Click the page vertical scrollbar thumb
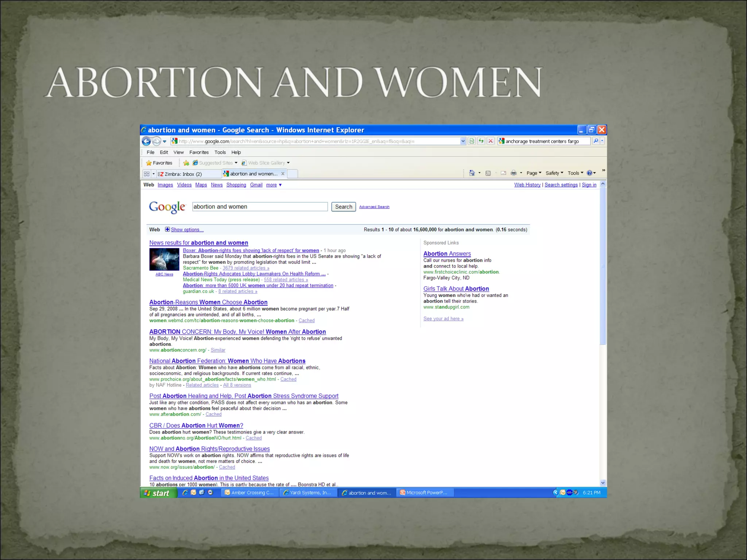 (603, 266)
